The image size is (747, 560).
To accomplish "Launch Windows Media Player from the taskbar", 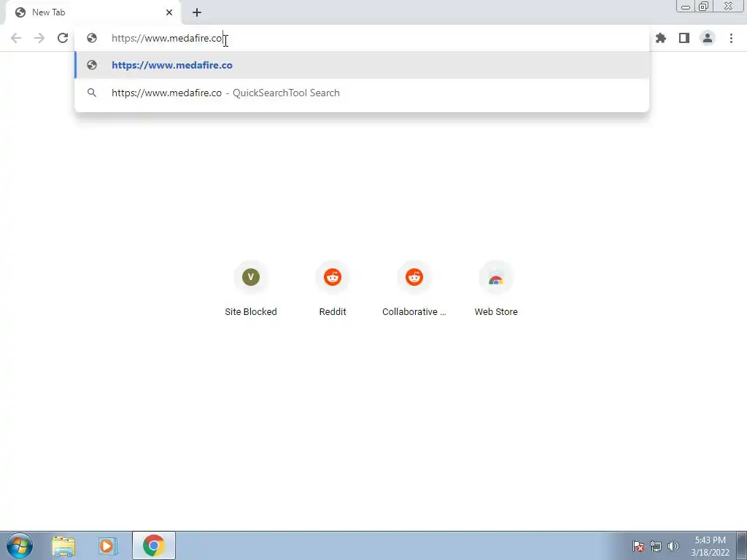I will [108, 546].
